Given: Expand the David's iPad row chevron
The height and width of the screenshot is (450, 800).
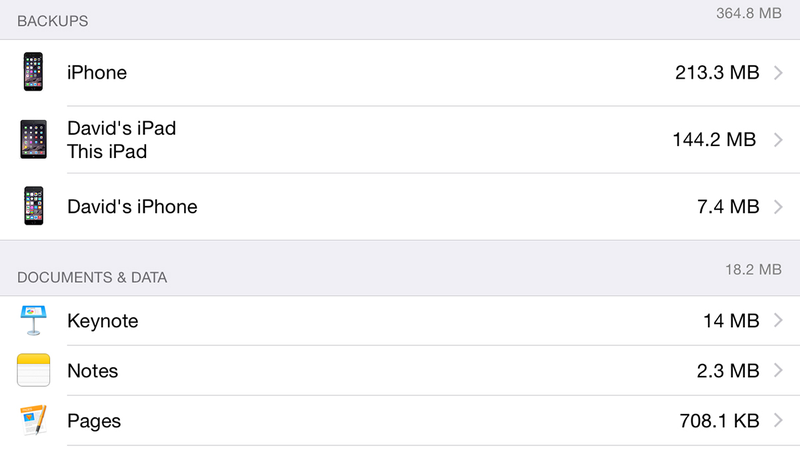Looking at the screenshot, I should [x=778, y=140].
